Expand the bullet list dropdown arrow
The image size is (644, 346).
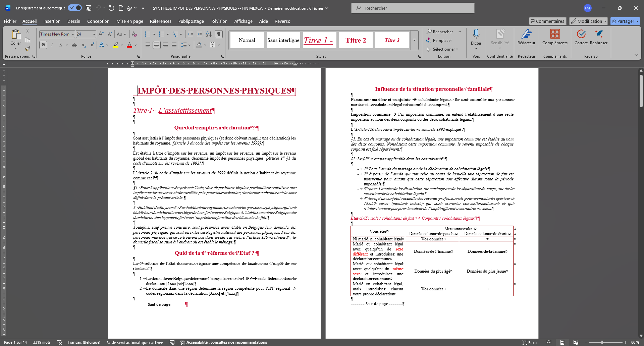click(x=154, y=34)
